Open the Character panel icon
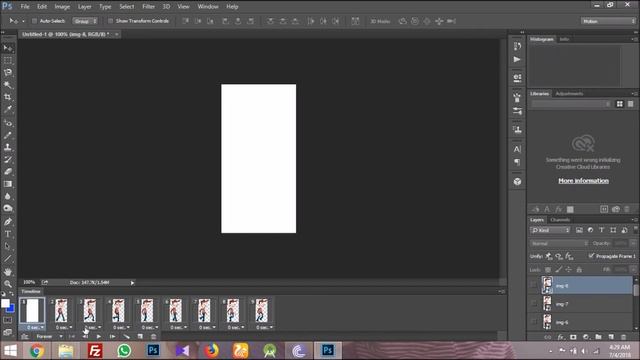Image resolution: width=640 pixels, height=360 pixels. point(517,149)
